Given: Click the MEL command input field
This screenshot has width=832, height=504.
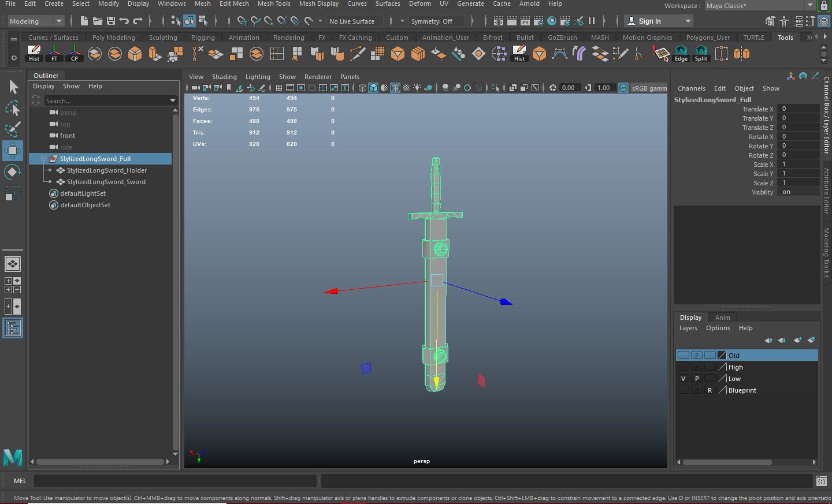Looking at the screenshot, I should (x=175, y=481).
